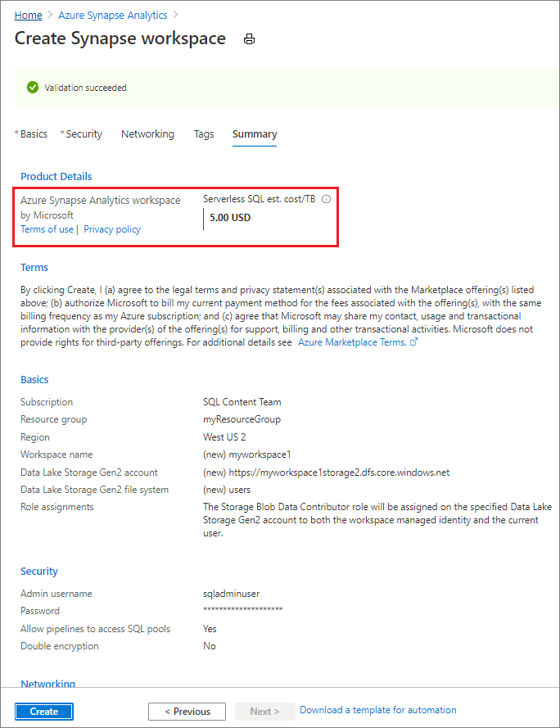Click the print icon beside the page title

click(250, 39)
